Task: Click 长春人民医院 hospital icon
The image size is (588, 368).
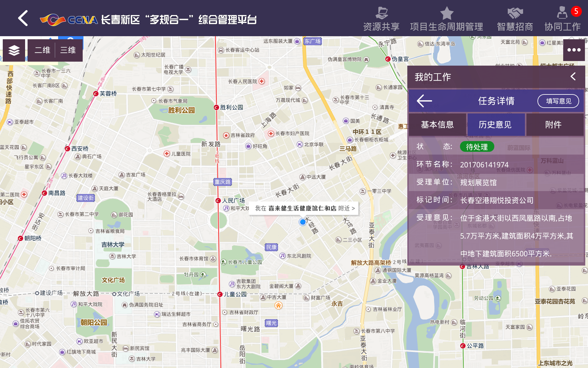Action: [x=262, y=81]
